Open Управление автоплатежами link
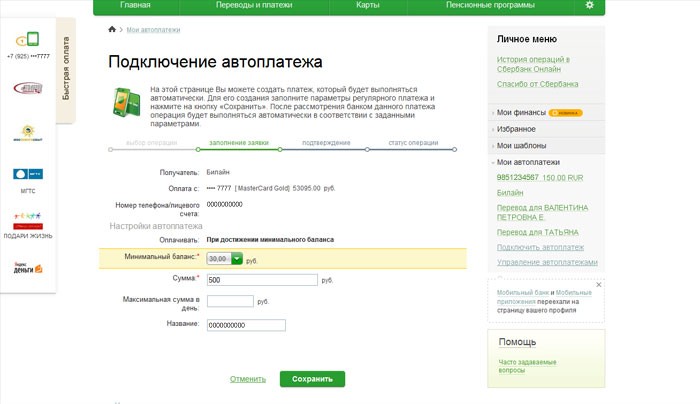 click(x=547, y=262)
